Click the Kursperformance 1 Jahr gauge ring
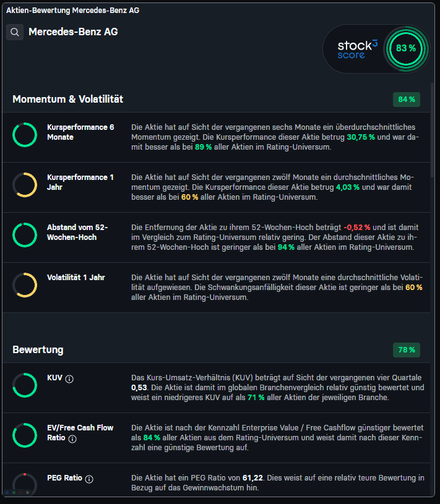This screenshot has height=504, width=440. (25, 185)
